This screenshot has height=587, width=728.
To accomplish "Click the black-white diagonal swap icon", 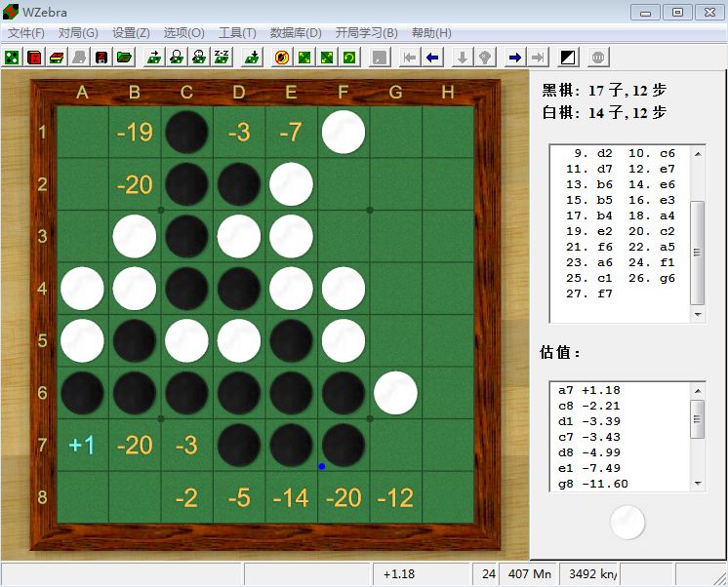I will [x=568, y=58].
